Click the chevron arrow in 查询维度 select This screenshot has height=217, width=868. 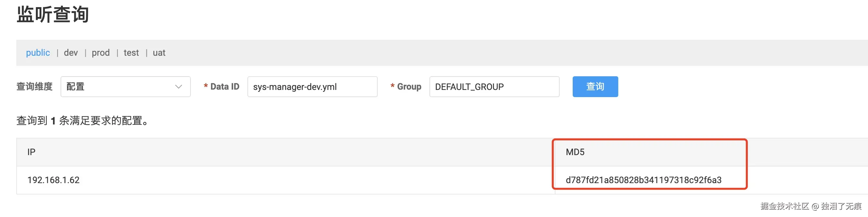tap(179, 87)
